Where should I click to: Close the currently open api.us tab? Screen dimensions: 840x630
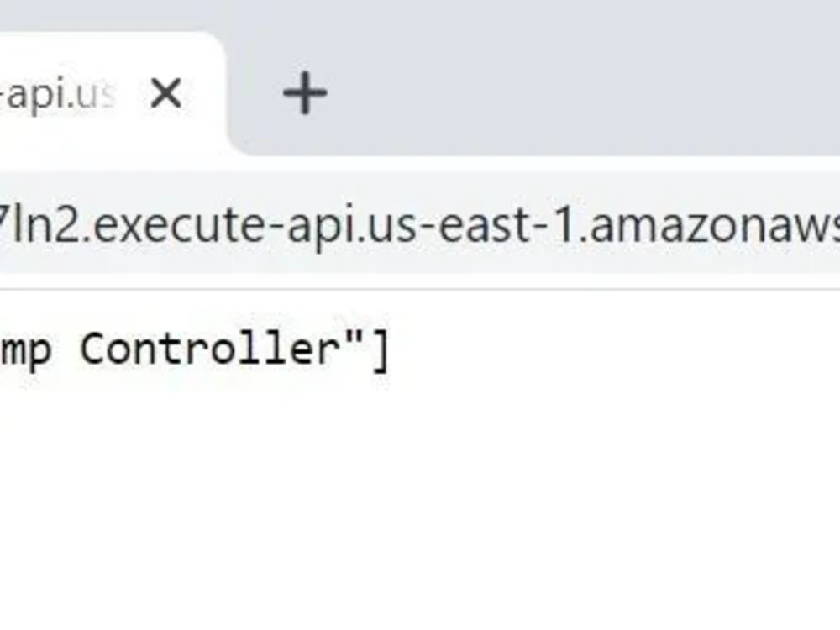pyautogui.click(x=165, y=94)
